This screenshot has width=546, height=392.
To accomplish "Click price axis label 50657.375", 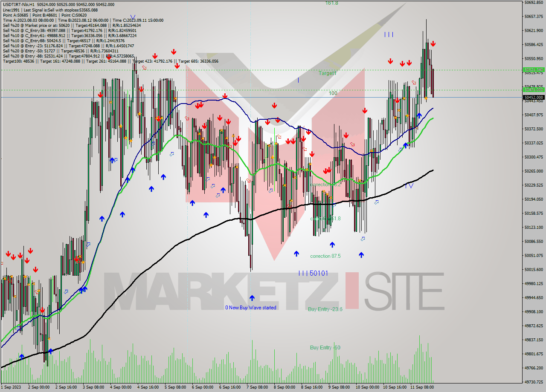I will (534, 17).
